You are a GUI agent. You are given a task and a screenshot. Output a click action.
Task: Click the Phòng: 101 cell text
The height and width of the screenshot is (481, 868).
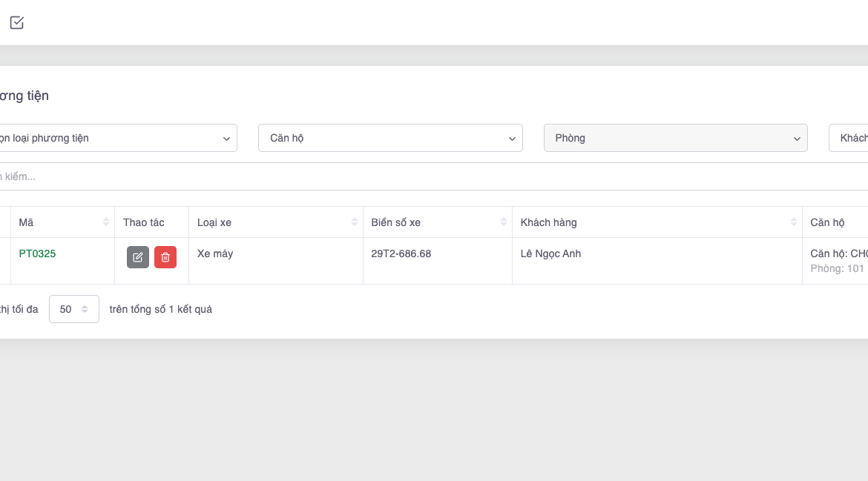pyautogui.click(x=837, y=268)
